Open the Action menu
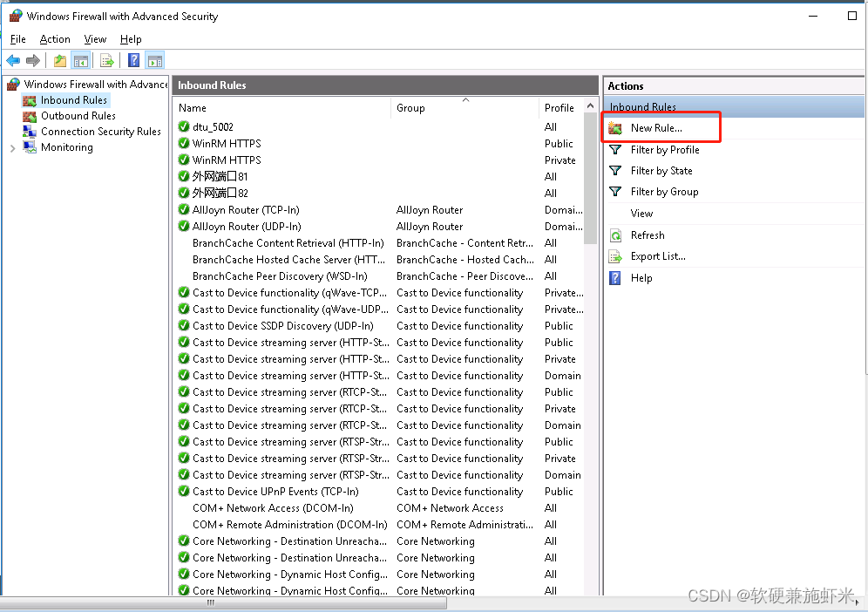868x612 pixels. pyautogui.click(x=55, y=39)
